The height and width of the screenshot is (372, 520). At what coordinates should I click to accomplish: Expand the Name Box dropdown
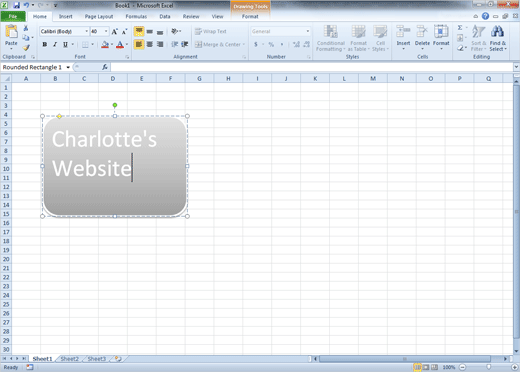68,67
